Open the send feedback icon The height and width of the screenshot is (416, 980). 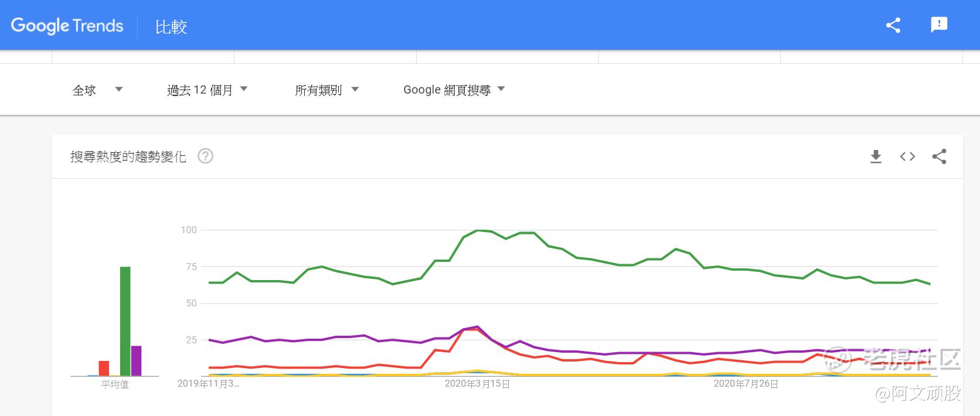939,25
